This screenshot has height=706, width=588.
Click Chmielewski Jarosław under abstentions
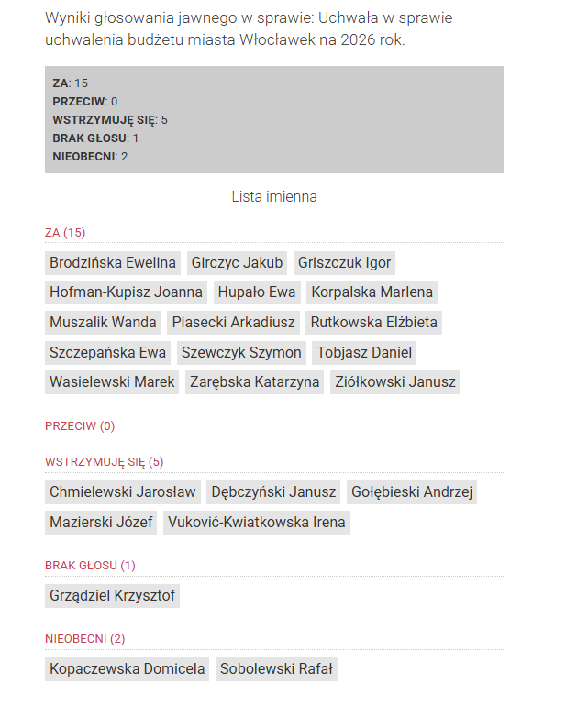click(123, 492)
